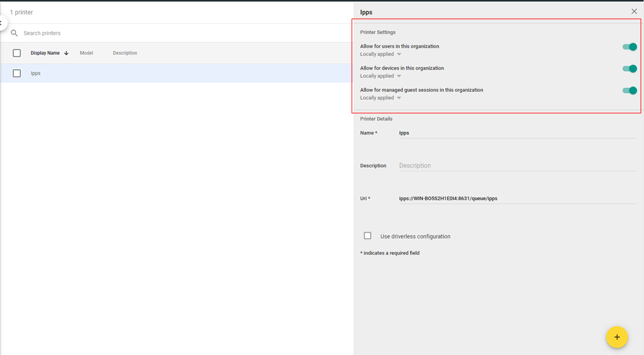Click the search magnifier icon

(14, 33)
